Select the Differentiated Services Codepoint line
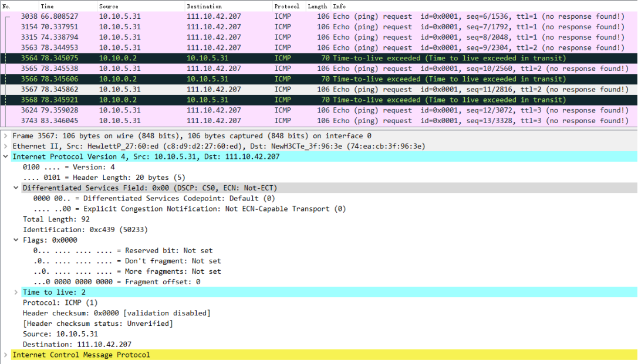This screenshot has height=364, width=638. [x=154, y=198]
